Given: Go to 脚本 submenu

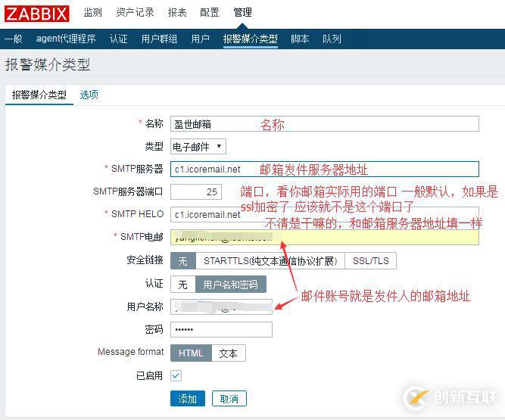Looking at the screenshot, I should [x=300, y=39].
